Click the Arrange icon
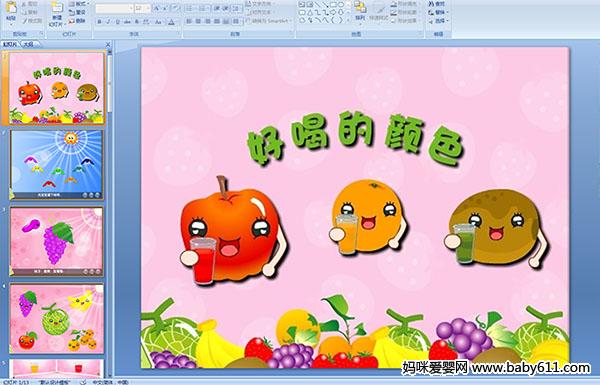 360,10
